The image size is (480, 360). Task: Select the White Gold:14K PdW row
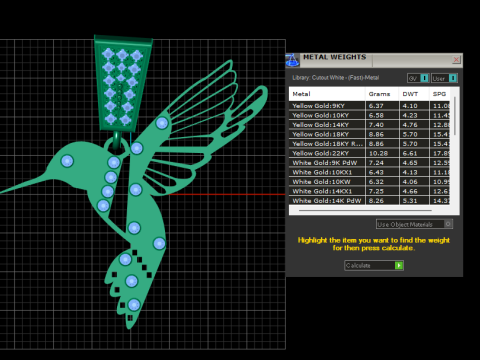click(369, 201)
